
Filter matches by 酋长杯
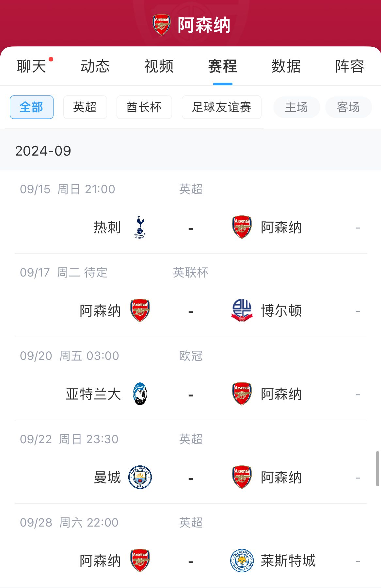[x=144, y=107]
